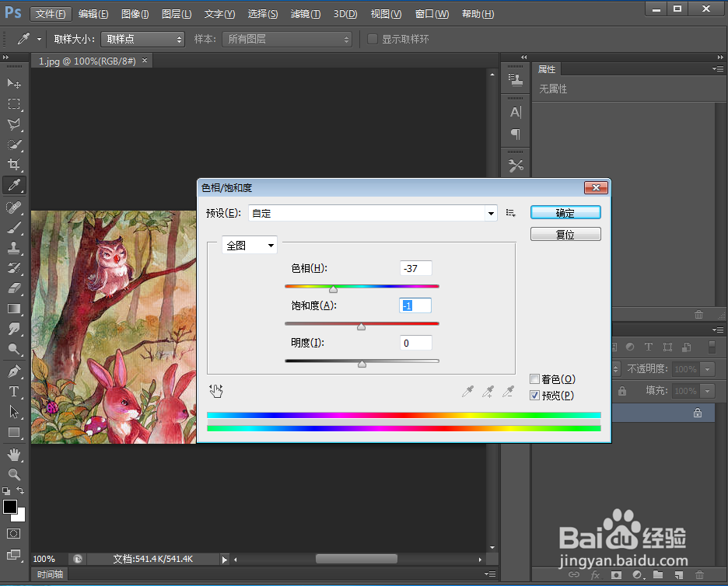Swap foreground and background colors
This screenshot has width=728, height=586.
20,490
